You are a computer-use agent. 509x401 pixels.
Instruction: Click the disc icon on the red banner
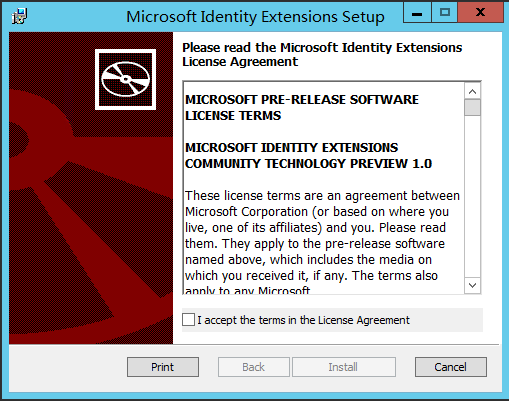tap(125, 79)
